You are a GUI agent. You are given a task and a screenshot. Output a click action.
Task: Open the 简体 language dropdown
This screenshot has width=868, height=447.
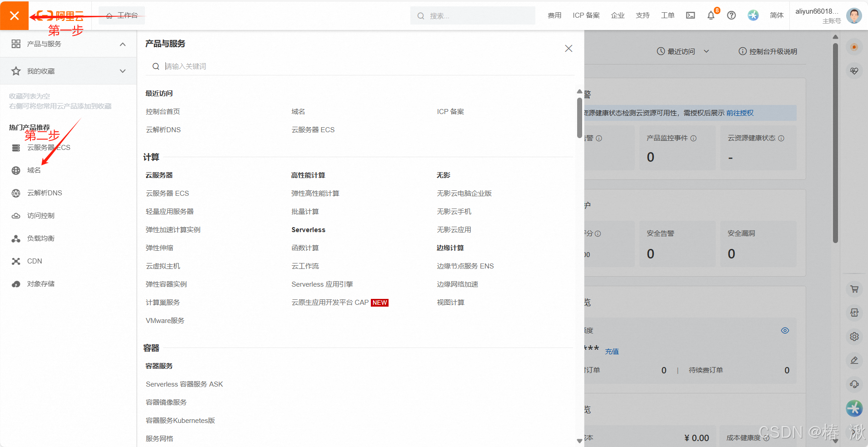[777, 15]
